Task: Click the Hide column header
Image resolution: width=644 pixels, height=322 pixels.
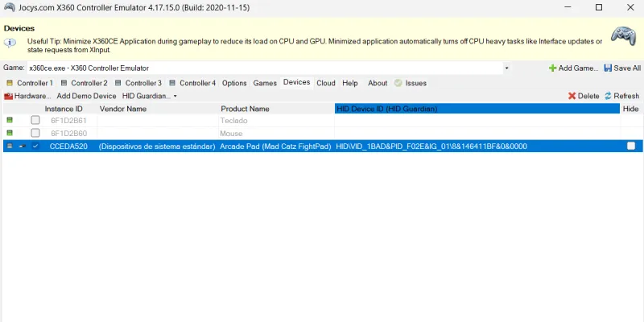Action: point(631,109)
